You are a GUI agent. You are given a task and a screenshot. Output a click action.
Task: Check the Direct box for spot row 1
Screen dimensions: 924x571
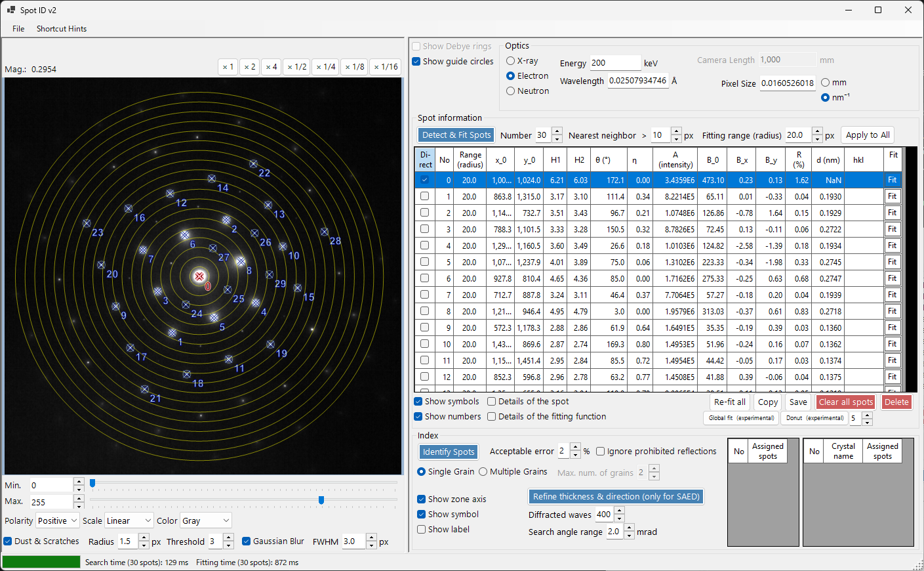(x=424, y=196)
